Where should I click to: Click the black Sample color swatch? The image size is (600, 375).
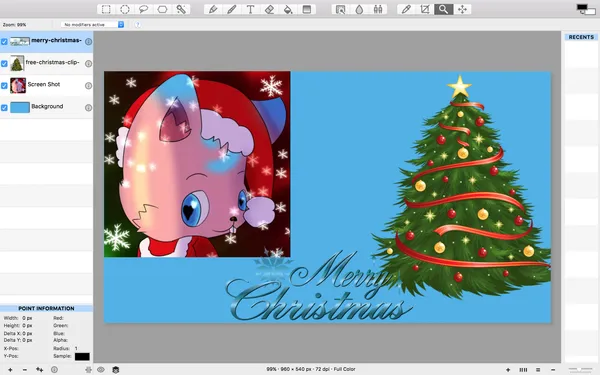pyautogui.click(x=82, y=357)
